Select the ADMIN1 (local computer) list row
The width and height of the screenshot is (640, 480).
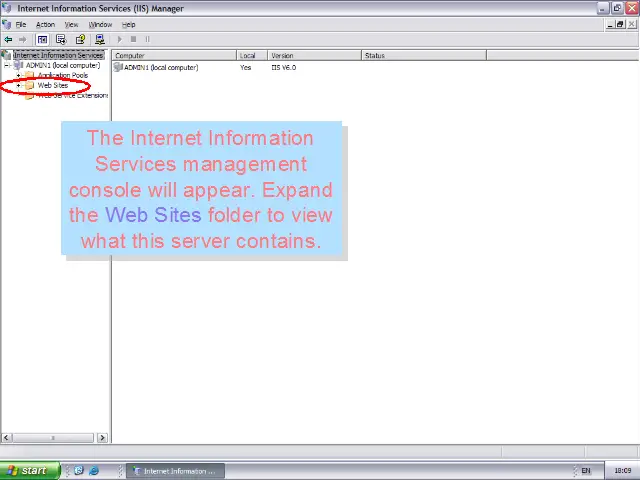[x=161, y=67]
